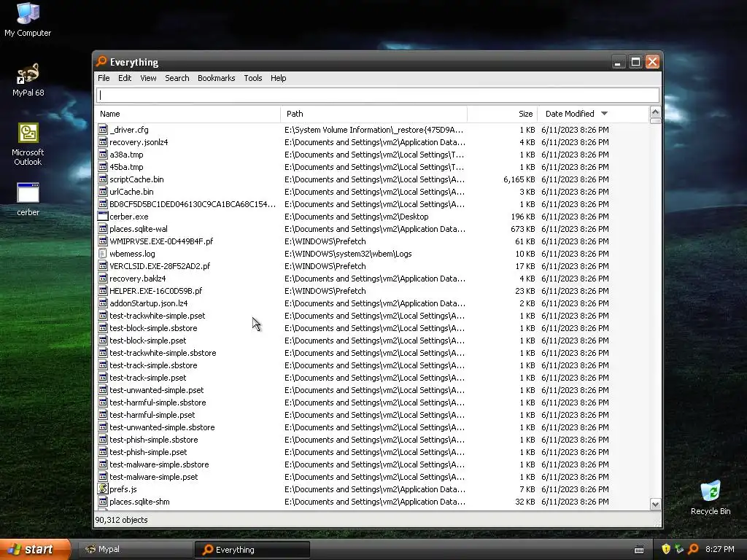
Task: Click the keyboard icon in the taskbar
Action: [x=639, y=550]
